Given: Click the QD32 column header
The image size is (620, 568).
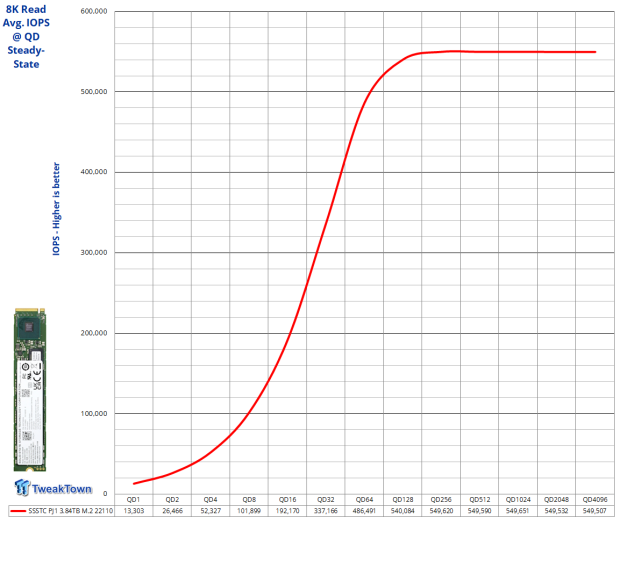Looking at the screenshot, I should tap(326, 500).
